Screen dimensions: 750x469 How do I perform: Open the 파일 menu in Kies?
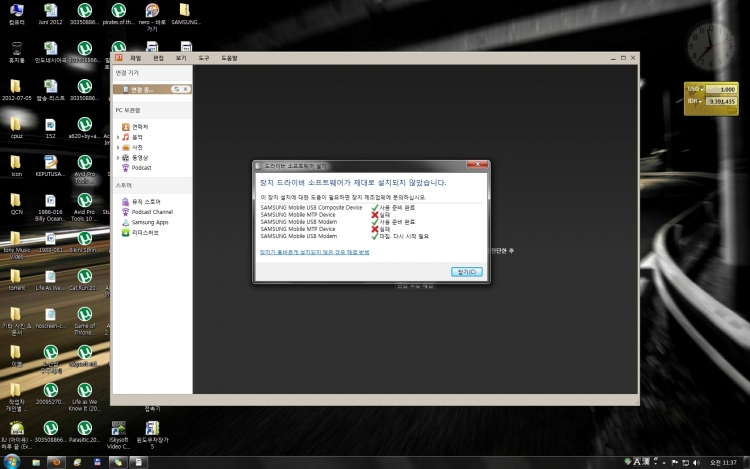click(x=136, y=59)
